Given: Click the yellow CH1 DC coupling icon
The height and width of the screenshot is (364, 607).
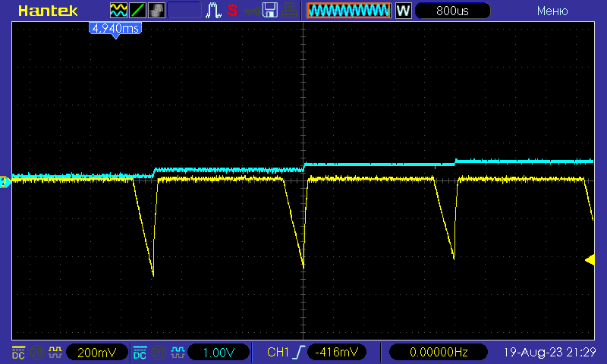Looking at the screenshot, I should pyautogui.click(x=18, y=353).
